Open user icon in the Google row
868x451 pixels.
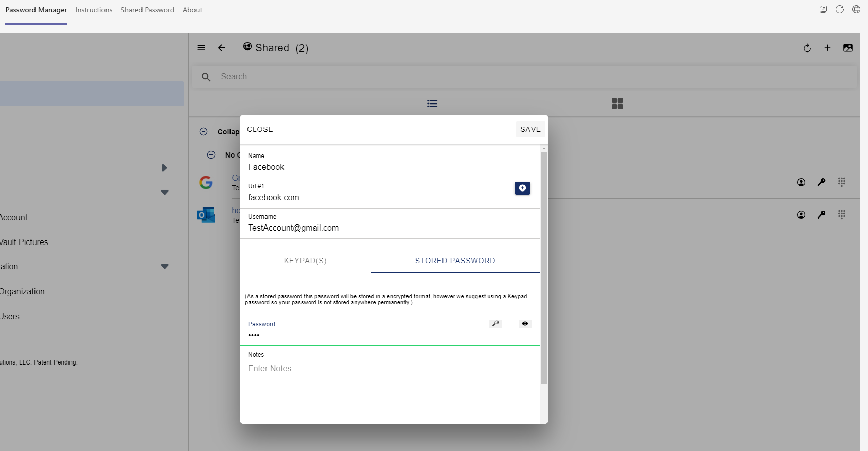801,182
